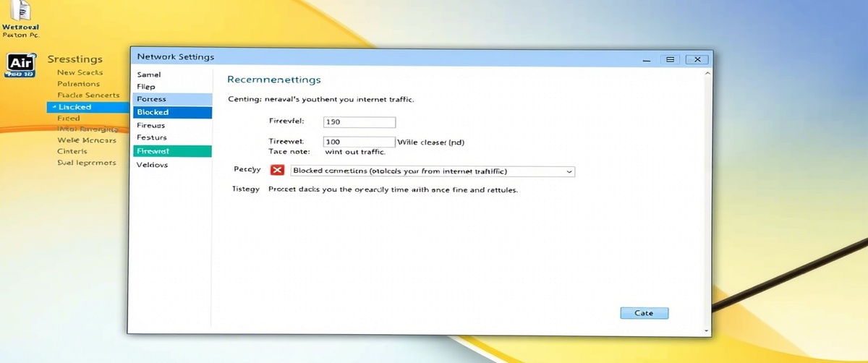This screenshot has height=363, width=868.
Task: Expand the Blocked connections dropdown
Action: click(432, 171)
